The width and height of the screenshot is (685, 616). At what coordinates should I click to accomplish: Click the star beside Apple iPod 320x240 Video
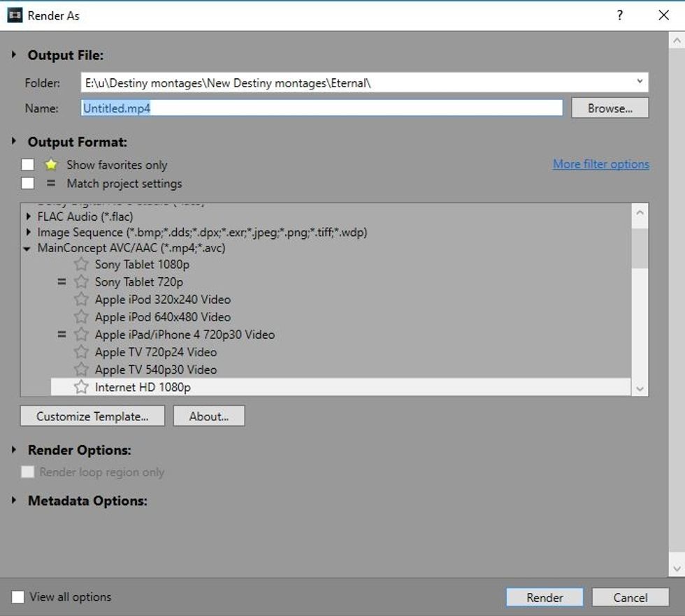point(81,300)
